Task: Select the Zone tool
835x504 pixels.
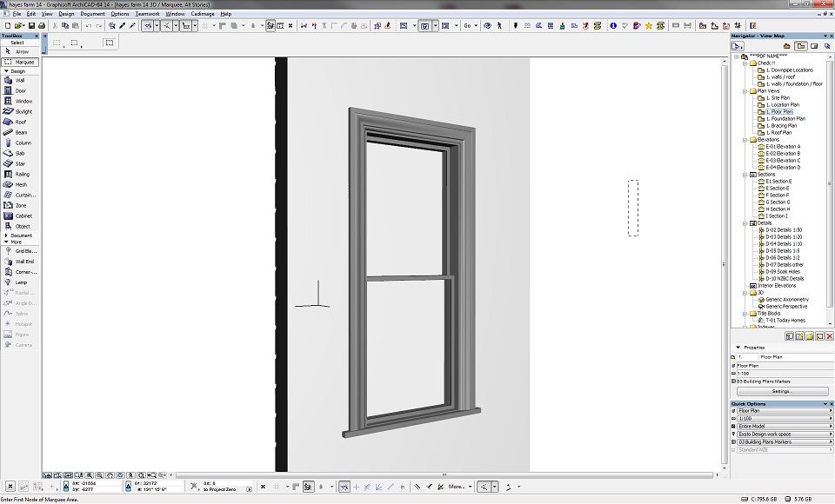Action: coord(19,204)
